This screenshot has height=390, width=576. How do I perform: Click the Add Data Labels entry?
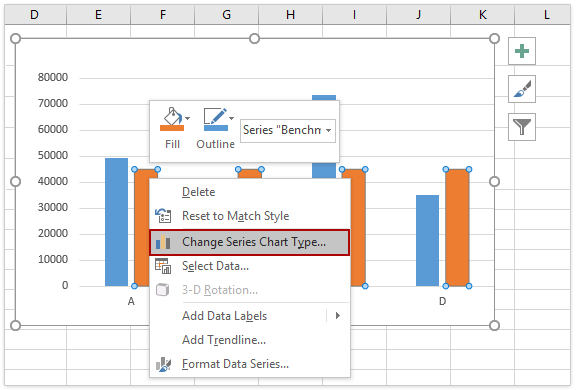coord(224,316)
